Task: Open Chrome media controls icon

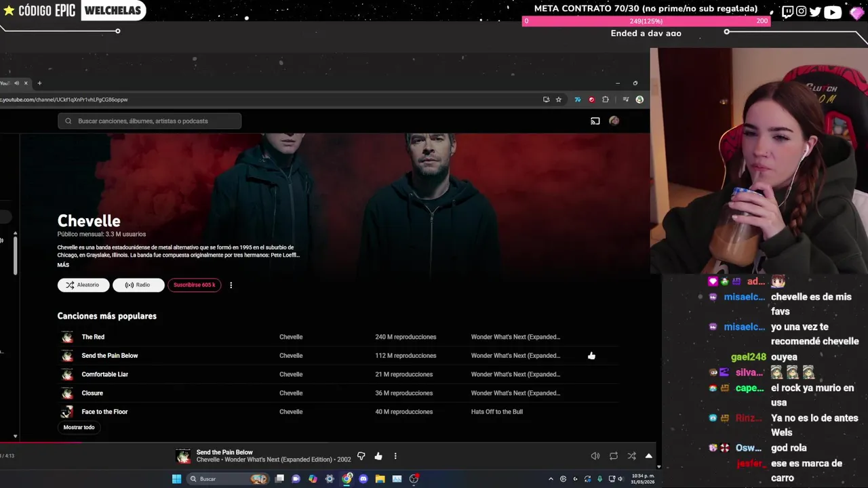Action: pos(625,100)
